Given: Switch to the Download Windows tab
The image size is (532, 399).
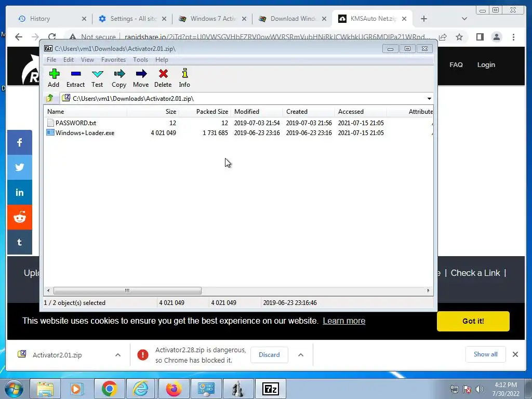Looking at the screenshot, I should 293,19.
